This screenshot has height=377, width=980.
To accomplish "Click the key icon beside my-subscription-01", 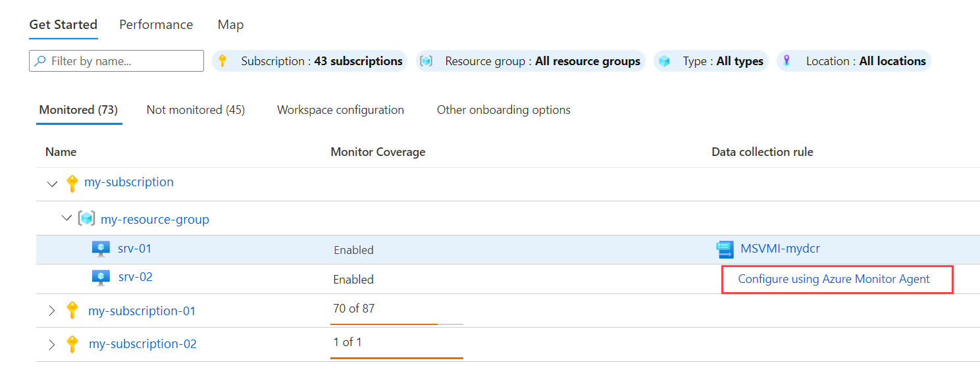I will pyautogui.click(x=72, y=311).
